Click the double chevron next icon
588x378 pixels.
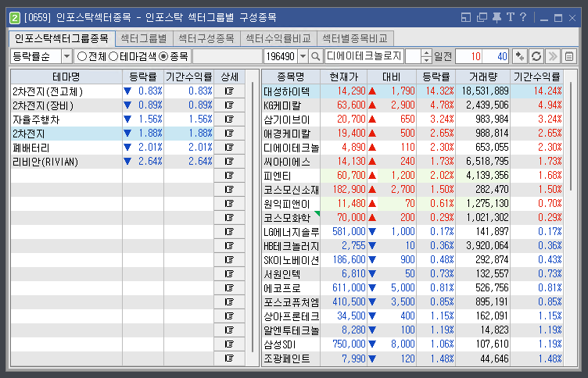pos(553,56)
